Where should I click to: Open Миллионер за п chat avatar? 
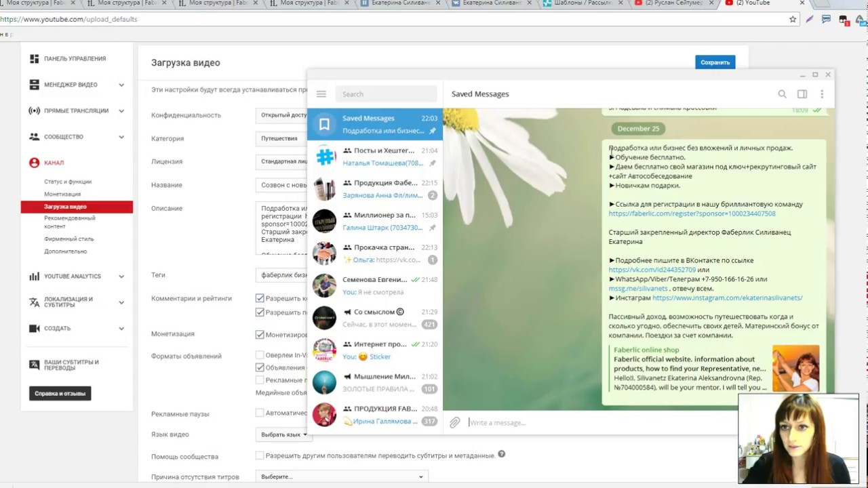pyautogui.click(x=324, y=221)
